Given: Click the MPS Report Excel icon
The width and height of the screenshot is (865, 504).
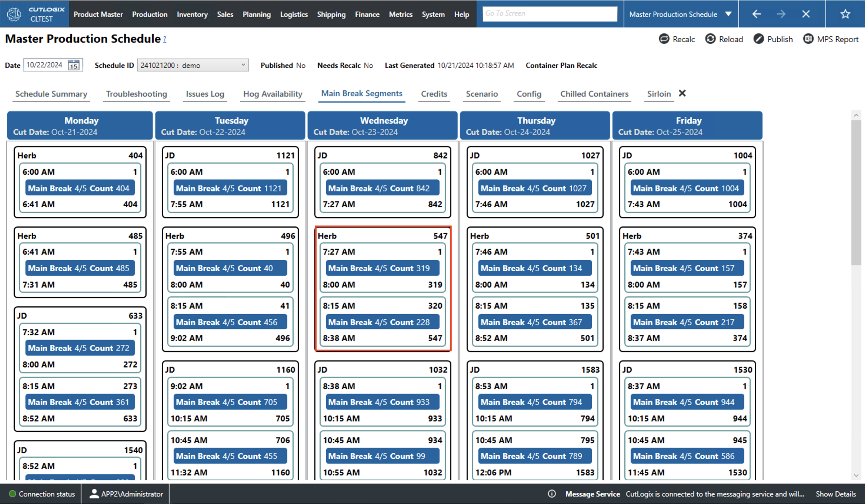Looking at the screenshot, I should (809, 39).
